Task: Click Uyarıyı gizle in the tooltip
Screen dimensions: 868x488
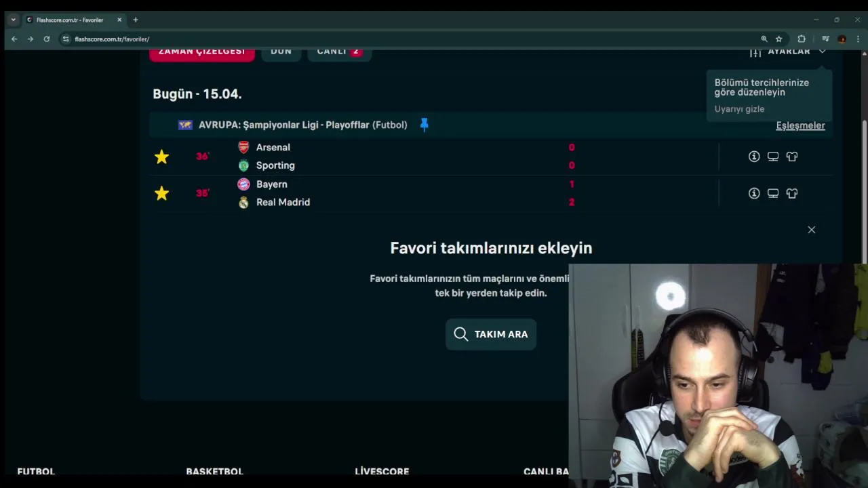Action: point(739,109)
